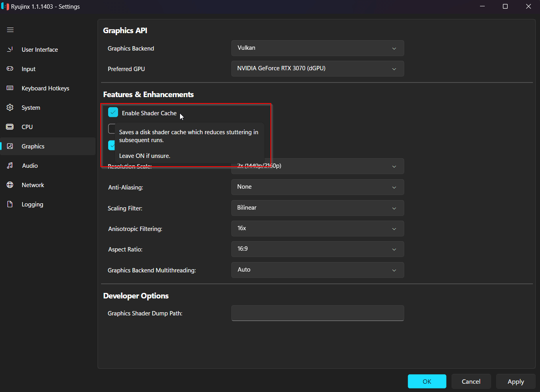The image size is (540, 392).
Task: Click the Graphics API section heading
Action: tap(125, 30)
